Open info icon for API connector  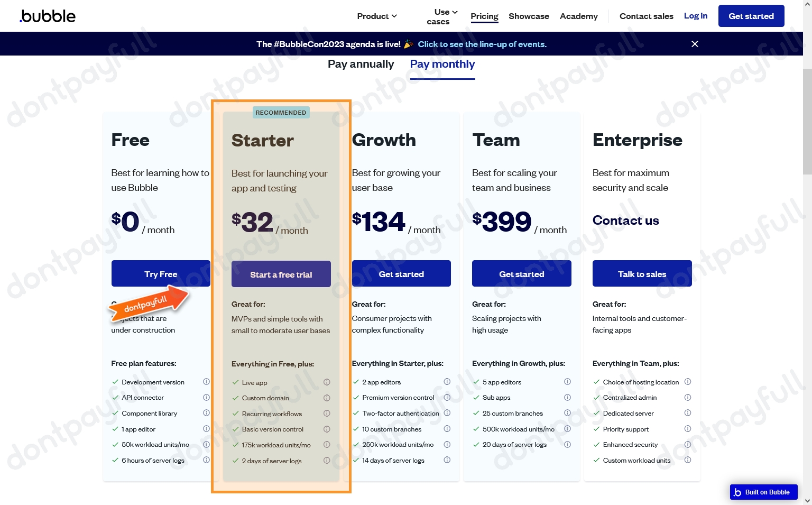point(206,398)
